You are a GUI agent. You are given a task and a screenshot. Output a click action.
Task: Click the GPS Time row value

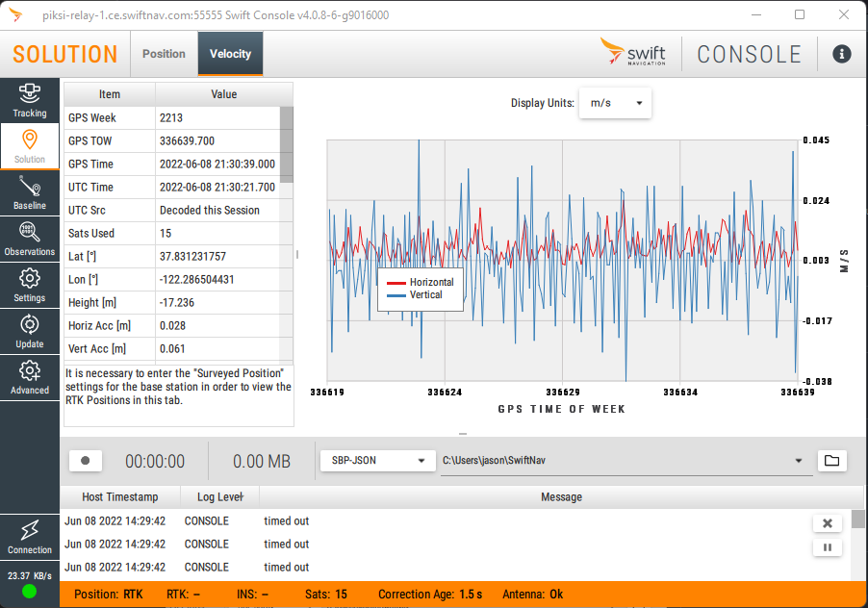click(x=217, y=165)
